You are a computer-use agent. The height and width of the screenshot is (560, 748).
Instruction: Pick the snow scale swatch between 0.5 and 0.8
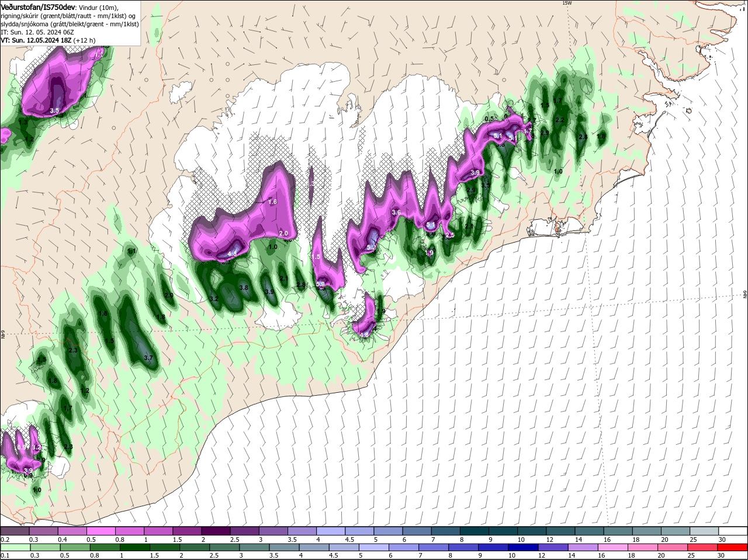tap(102, 531)
